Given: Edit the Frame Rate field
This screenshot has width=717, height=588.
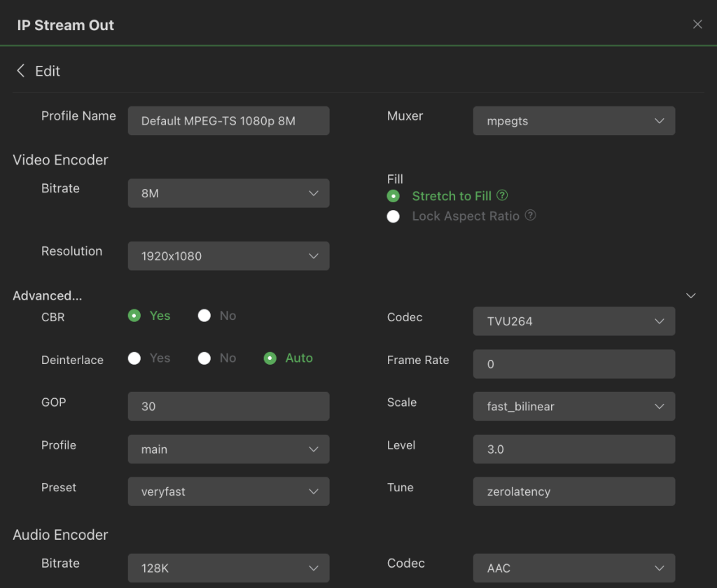Looking at the screenshot, I should [574, 364].
